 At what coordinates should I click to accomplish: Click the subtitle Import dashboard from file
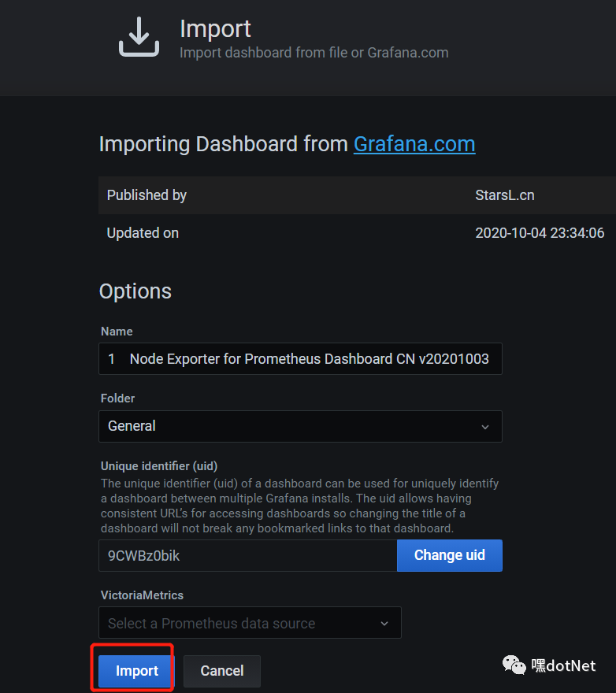[x=314, y=53]
